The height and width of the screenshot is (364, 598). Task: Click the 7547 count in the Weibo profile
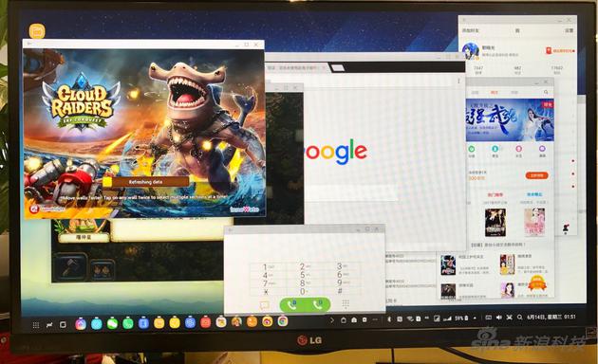478,68
